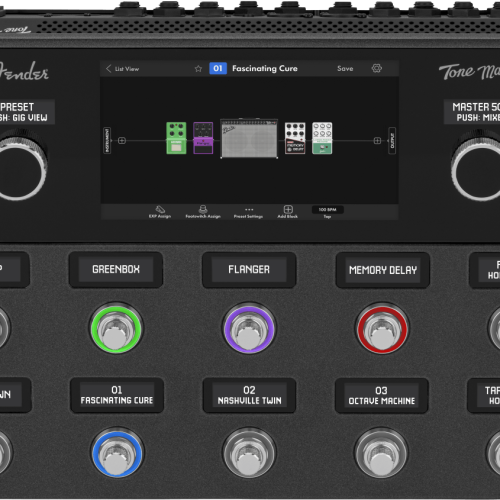Image resolution: width=500 pixels, height=500 pixels.
Task: Mark preset as favorite with star
Action: 198,69
